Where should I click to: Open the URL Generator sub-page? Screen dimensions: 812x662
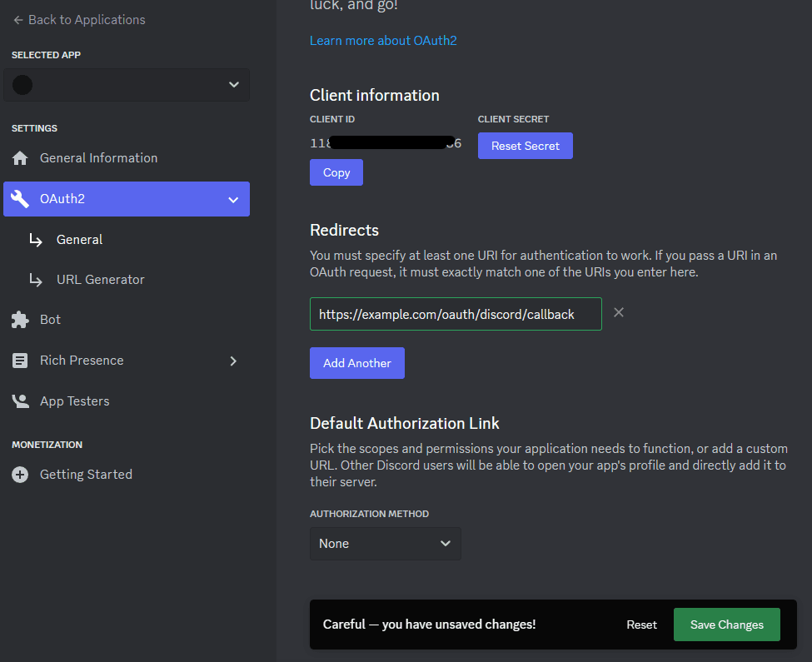pyautogui.click(x=101, y=280)
